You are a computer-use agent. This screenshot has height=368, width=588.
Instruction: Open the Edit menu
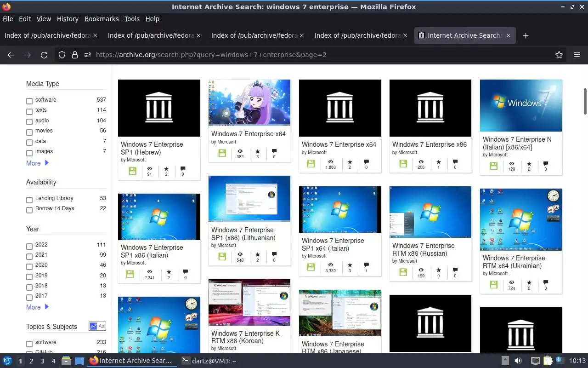coord(25,19)
